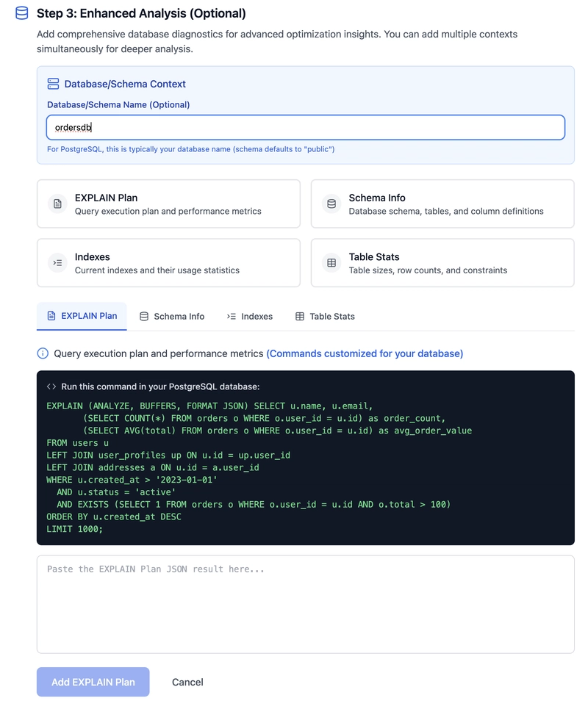Click the list icon in Indexes card
This screenshot has height=709, width=588.
57,262
